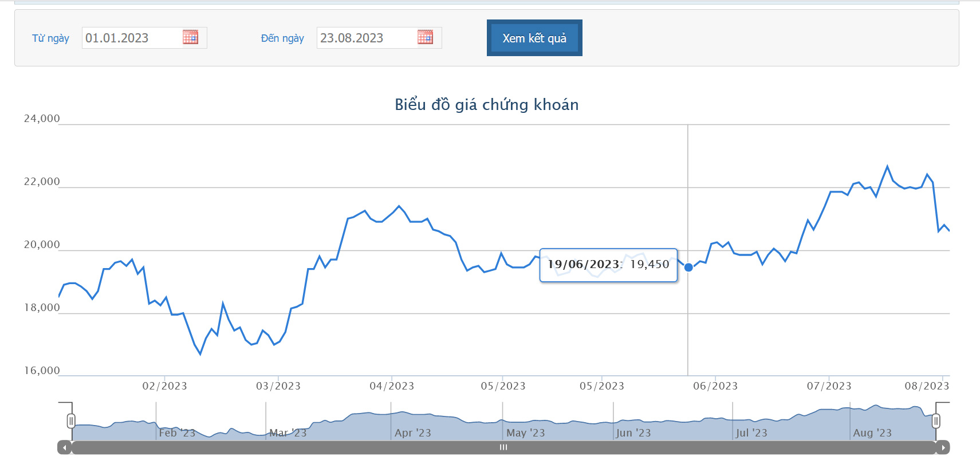Click the Jul '23 label in navigator
The width and height of the screenshot is (980, 468).
click(x=751, y=433)
